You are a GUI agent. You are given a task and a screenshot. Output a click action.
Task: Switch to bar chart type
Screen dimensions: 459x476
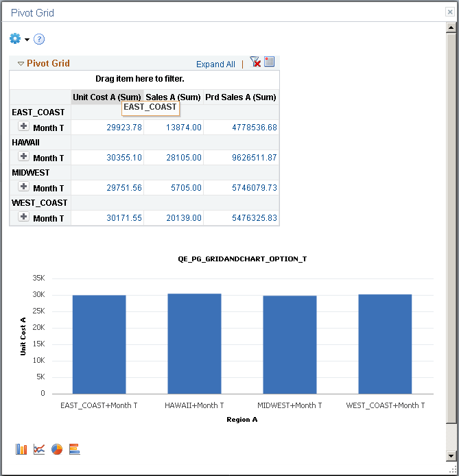(x=21, y=449)
